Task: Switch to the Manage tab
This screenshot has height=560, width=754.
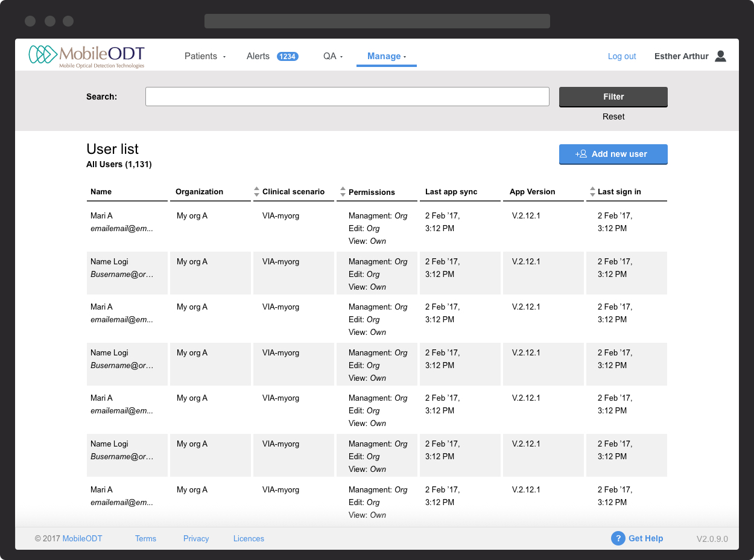Action: coord(383,56)
